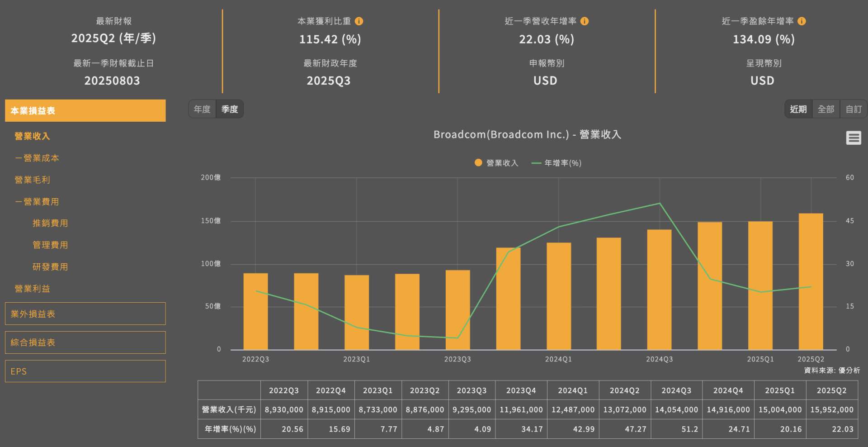Select 自訂 custom time range
Image resolution: width=868 pixels, height=447 pixels.
click(854, 109)
